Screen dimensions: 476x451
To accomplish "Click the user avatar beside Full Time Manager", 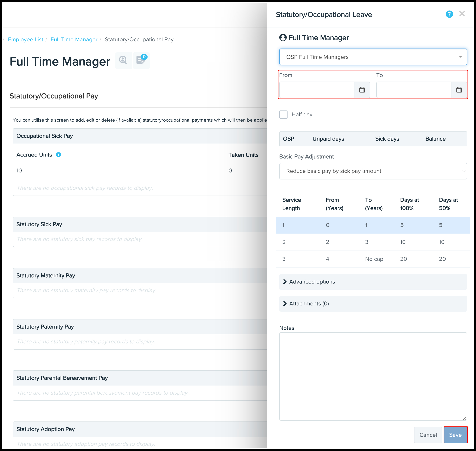I will (283, 38).
